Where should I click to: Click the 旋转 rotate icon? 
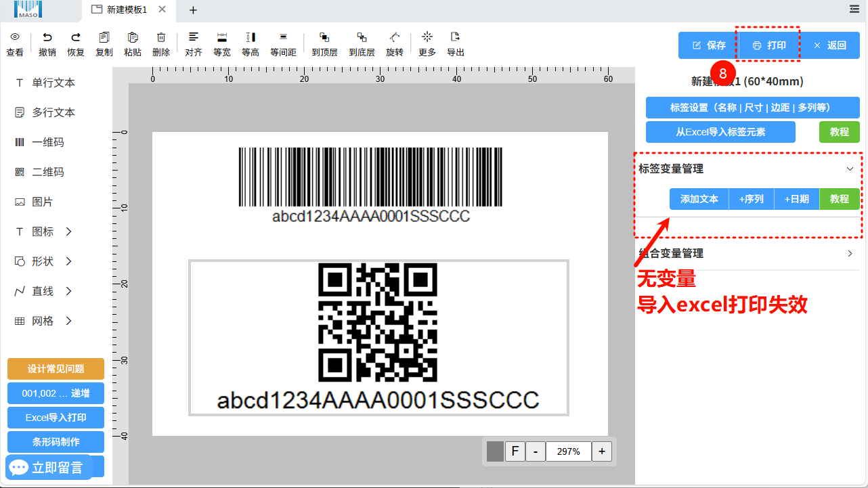395,37
